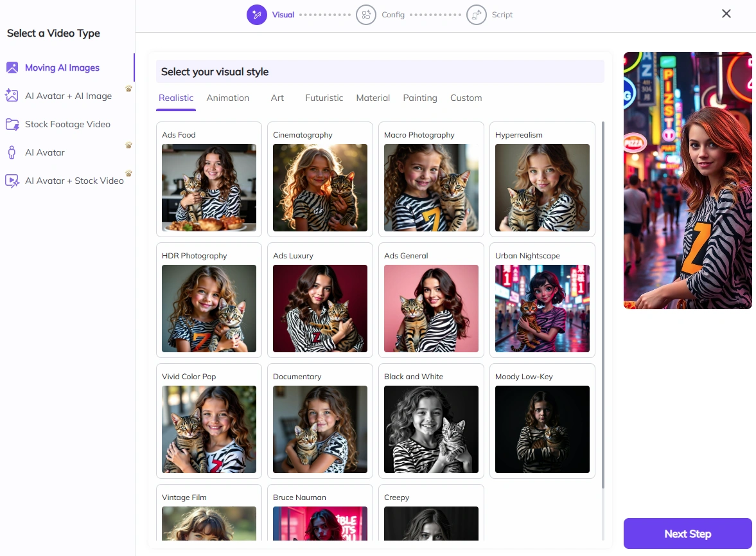Click the AI Avatar + Stock Video icon
Image resolution: width=756 pixels, height=556 pixels.
click(12, 181)
